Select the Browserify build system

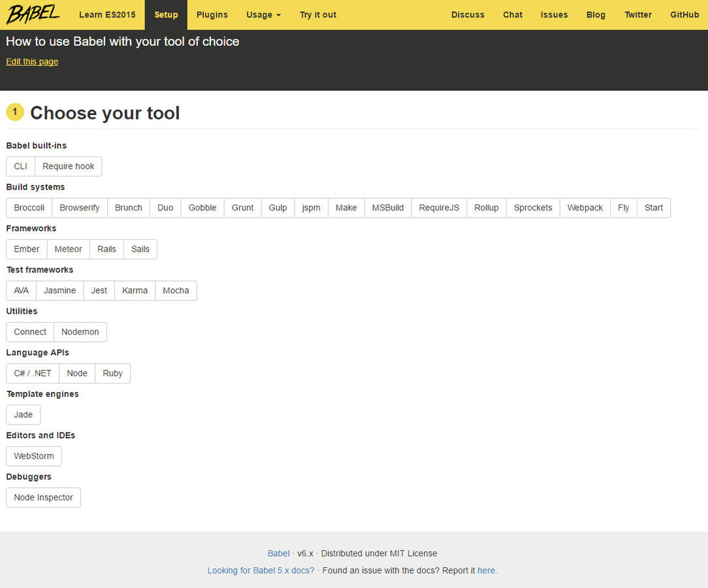click(x=80, y=208)
